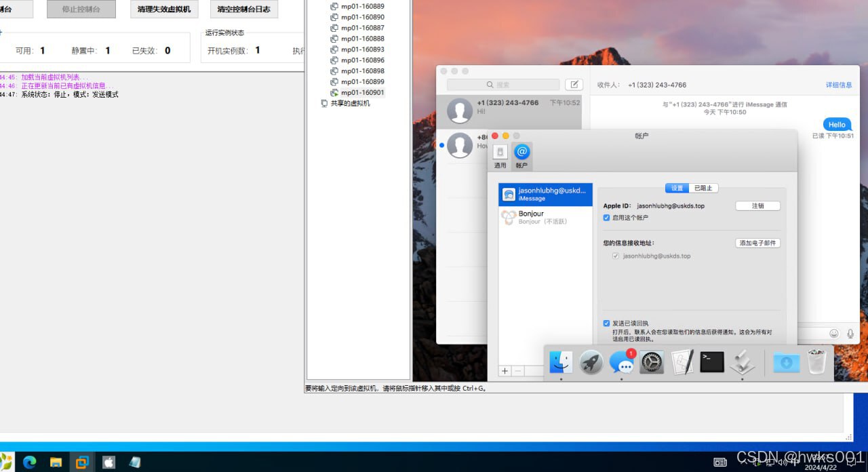Click the compose new message icon in Messages

tap(574, 85)
